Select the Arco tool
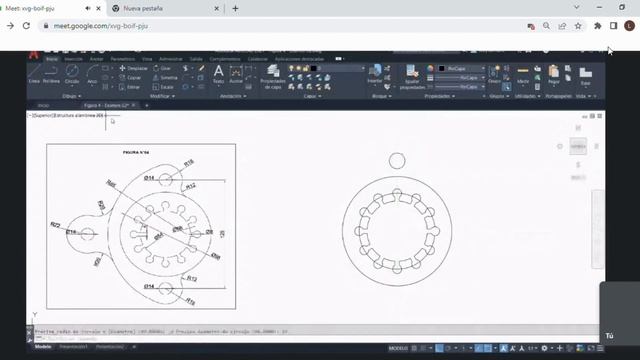This screenshot has height=360, width=640. pyautogui.click(x=92, y=74)
